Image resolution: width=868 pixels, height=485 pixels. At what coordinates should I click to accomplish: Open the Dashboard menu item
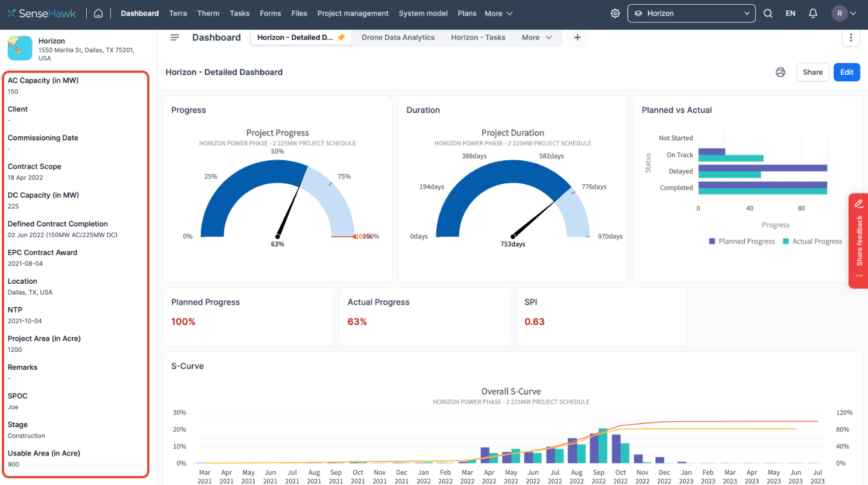pyautogui.click(x=140, y=13)
